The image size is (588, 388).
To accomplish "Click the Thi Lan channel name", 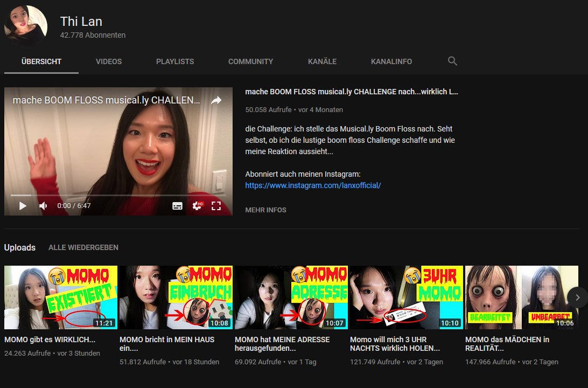I will pos(81,22).
